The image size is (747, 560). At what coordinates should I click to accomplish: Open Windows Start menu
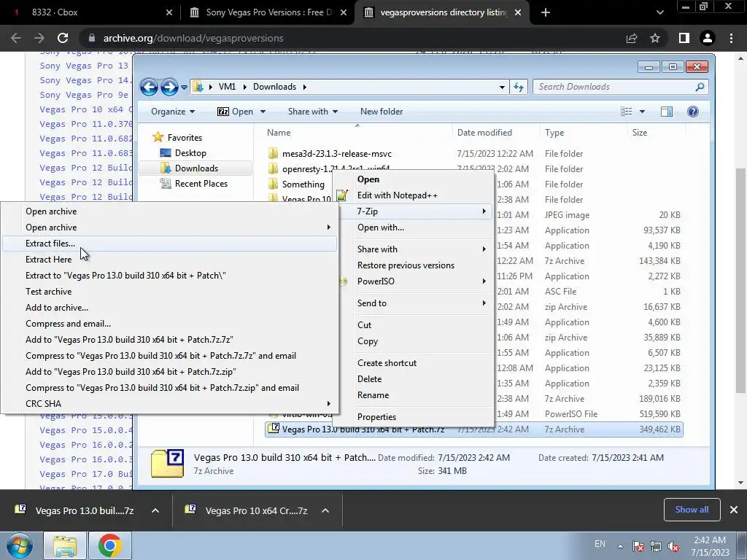click(x=20, y=545)
